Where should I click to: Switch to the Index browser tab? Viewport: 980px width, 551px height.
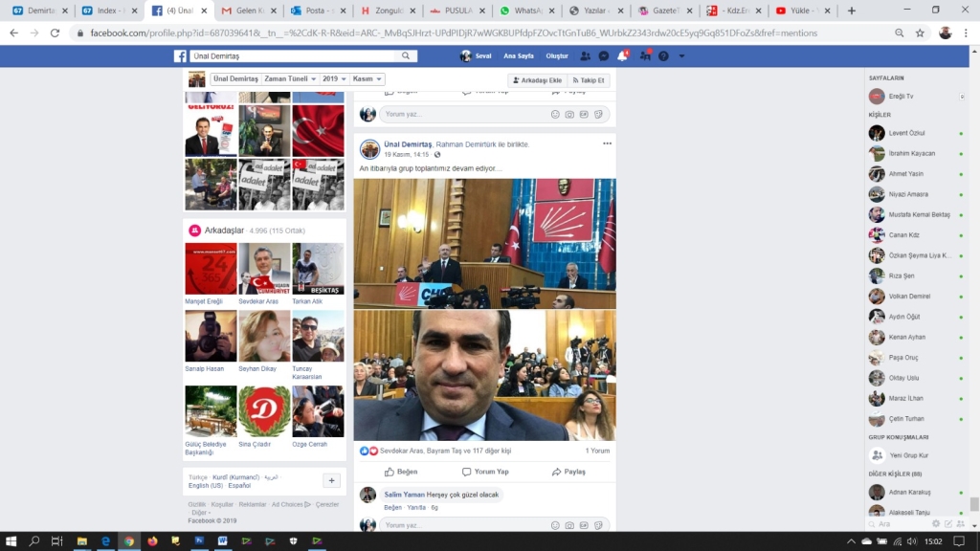click(x=109, y=11)
